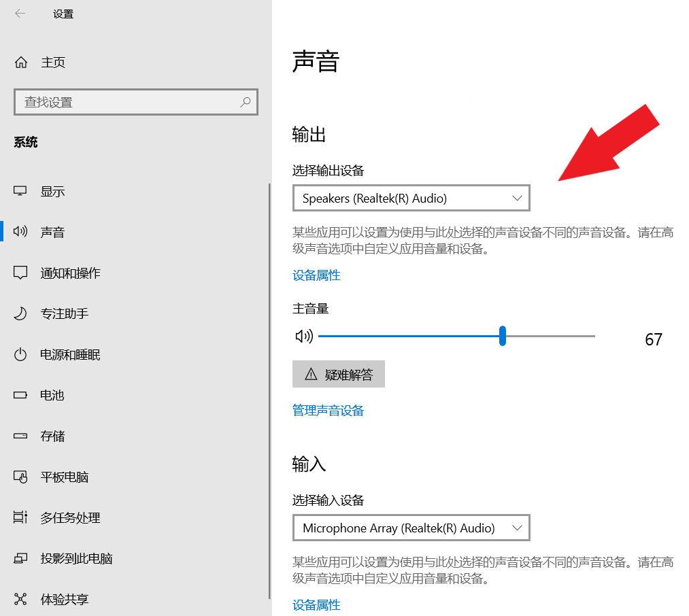689x616 pixels.
Task: Select 投影到此电脑 in the sidebar
Action: (x=76, y=558)
